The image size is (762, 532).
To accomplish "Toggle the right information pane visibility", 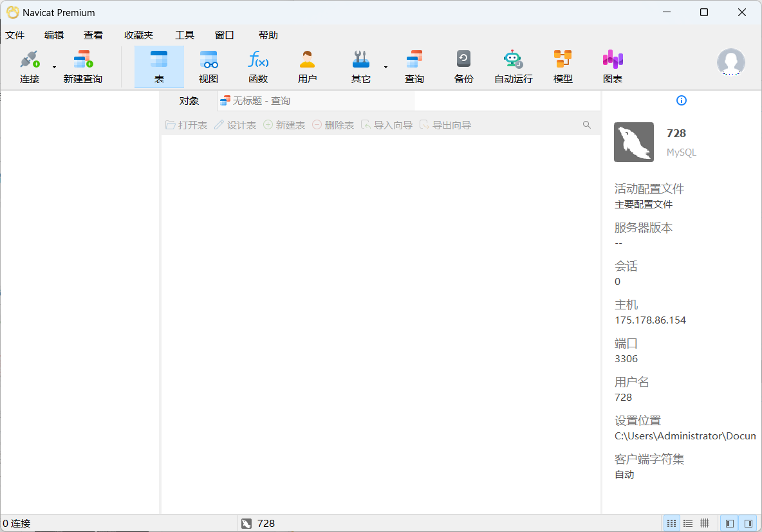I will tap(748, 524).
